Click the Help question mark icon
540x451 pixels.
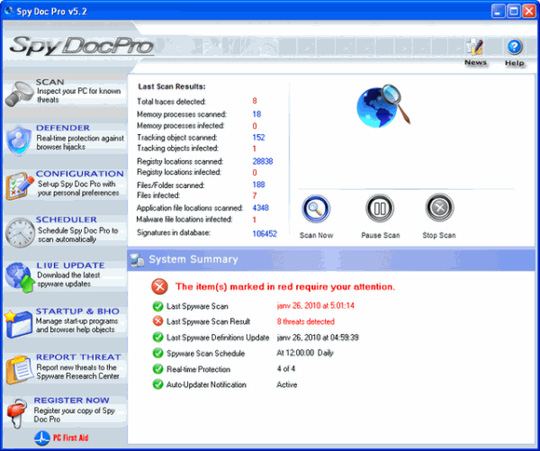pos(515,47)
